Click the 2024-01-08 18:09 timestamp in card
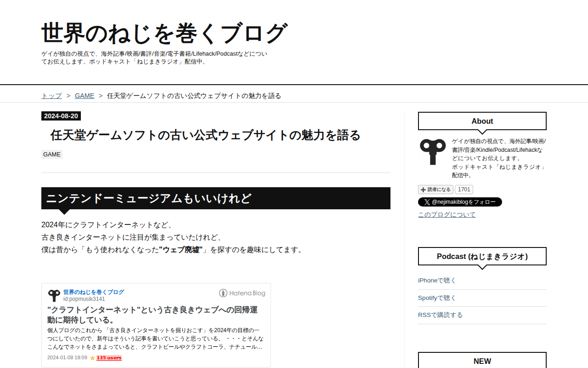588x368 pixels. point(67,357)
